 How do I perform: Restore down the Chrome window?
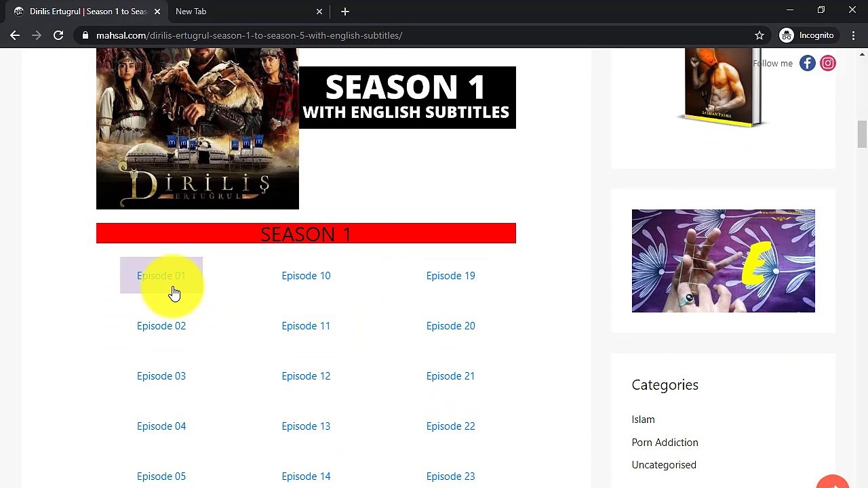[821, 10]
